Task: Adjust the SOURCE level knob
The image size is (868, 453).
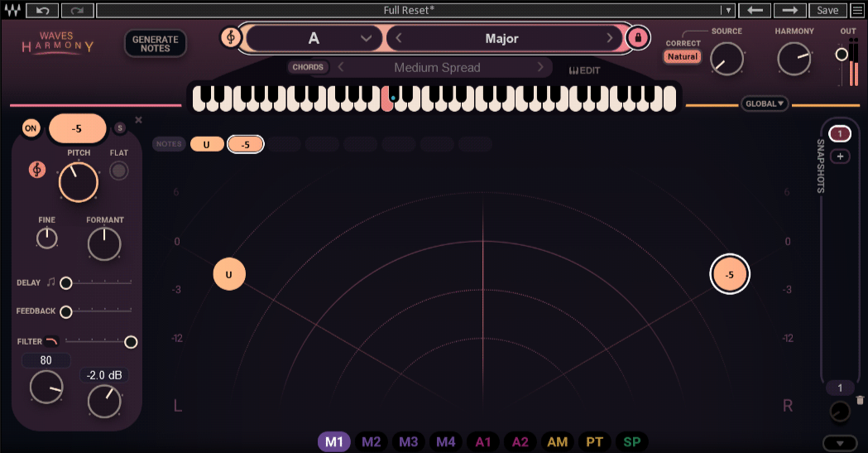Action: point(727,59)
